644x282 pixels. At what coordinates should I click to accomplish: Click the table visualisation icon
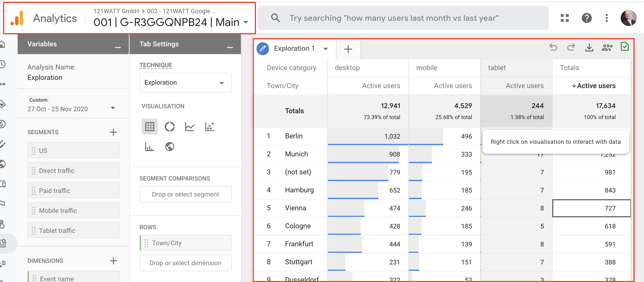click(x=149, y=126)
